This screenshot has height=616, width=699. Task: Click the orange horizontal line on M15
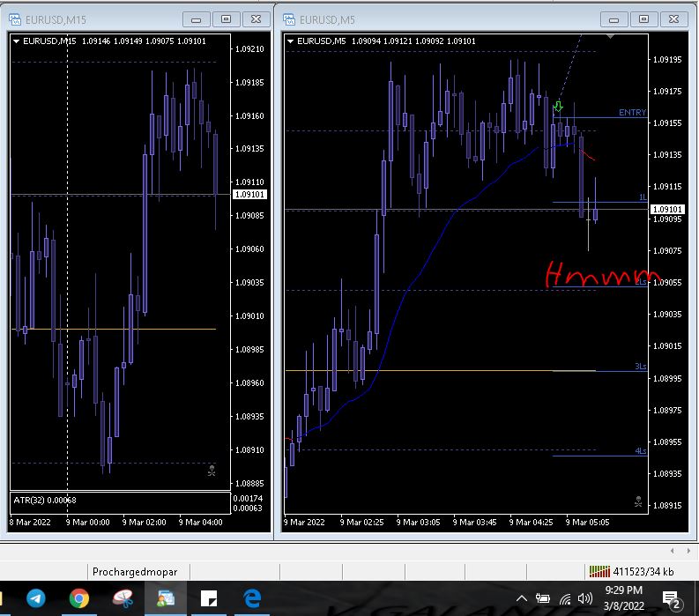click(x=114, y=329)
